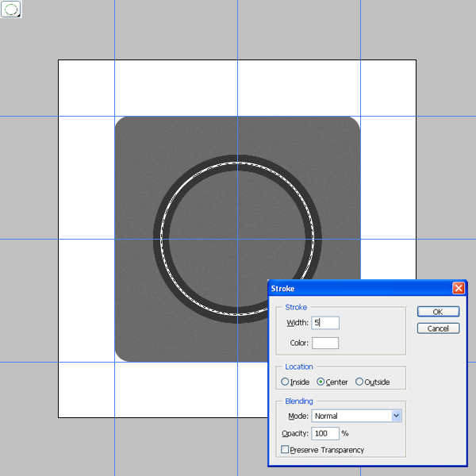The height and width of the screenshot is (476, 476).
Task: Expand the blending Mode dropdown
Action: click(356, 416)
